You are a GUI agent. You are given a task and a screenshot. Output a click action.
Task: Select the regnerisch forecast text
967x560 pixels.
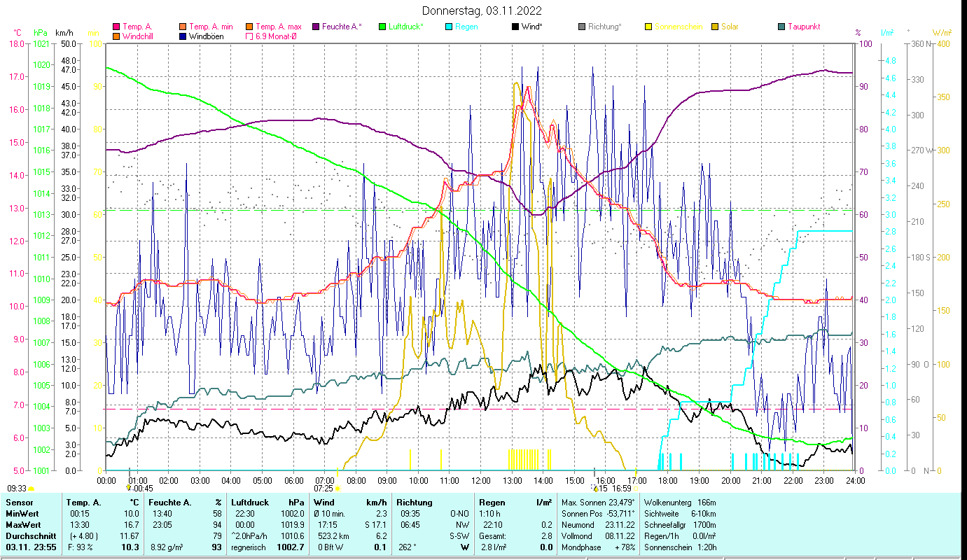(249, 547)
